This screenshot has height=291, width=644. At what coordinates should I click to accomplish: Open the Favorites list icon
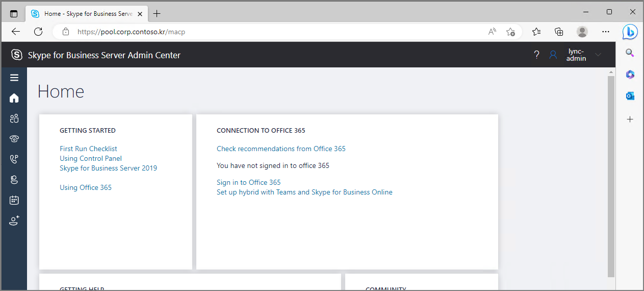[x=536, y=32]
